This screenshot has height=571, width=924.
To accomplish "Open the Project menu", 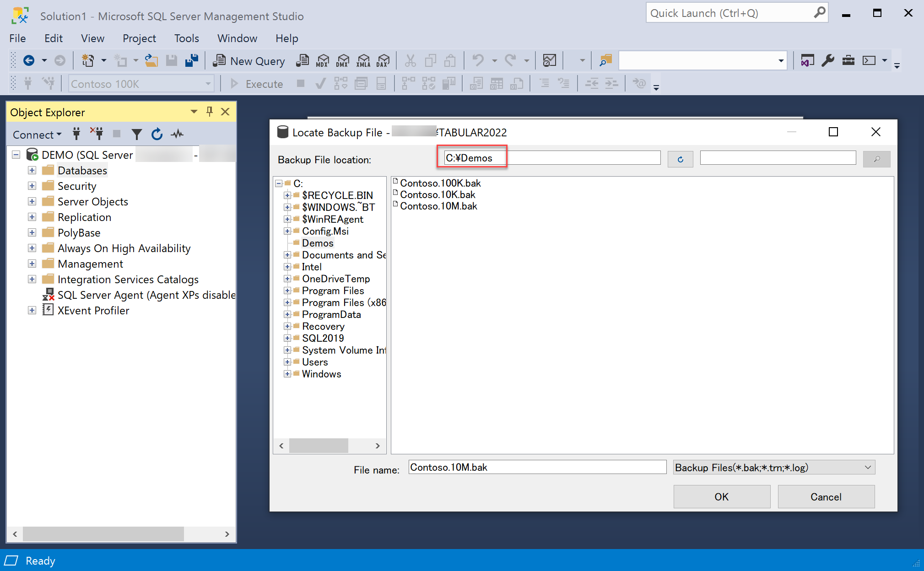I will 139,38.
